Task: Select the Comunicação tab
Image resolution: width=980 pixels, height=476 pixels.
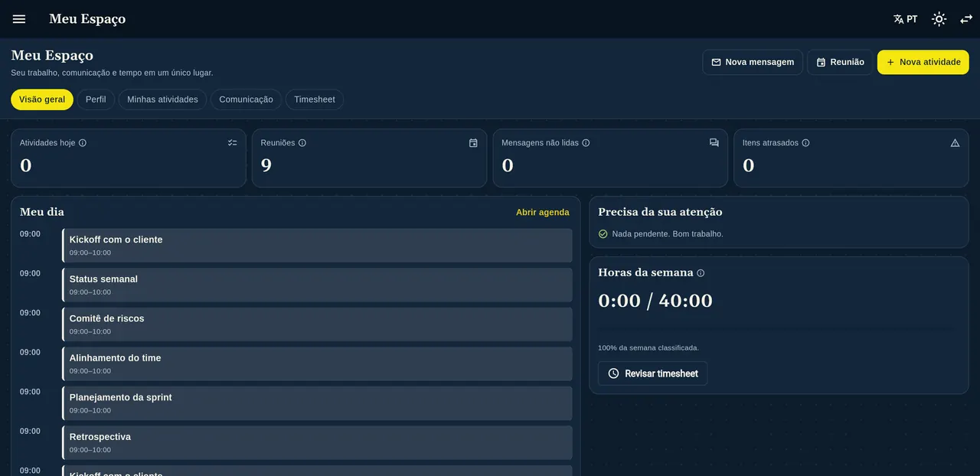Action: pyautogui.click(x=246, y=99)
